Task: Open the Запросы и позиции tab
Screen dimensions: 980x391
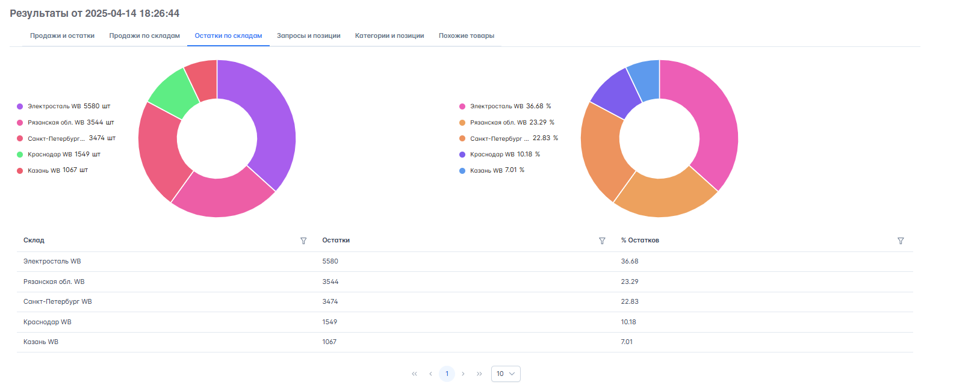Action: 308,36
